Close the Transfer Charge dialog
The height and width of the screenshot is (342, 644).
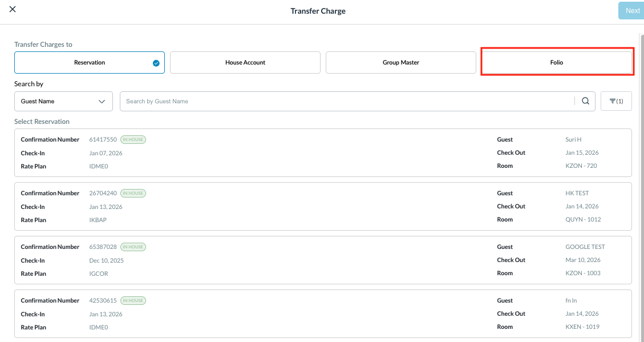click(x=13, y=10)
